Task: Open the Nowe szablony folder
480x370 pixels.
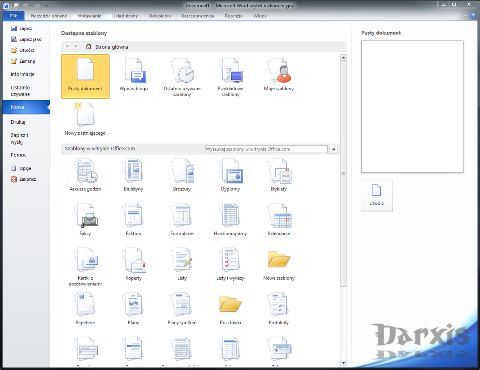Action: click(279, 264)
